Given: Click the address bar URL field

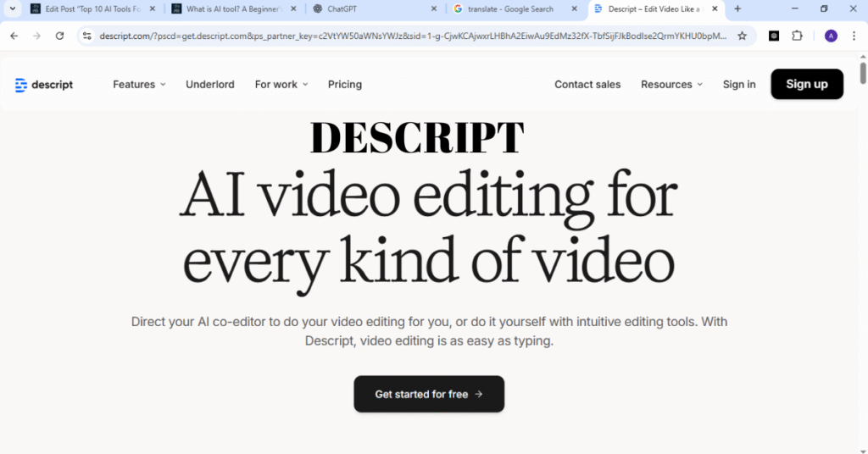Looking at the screenshot, I should coord(413,36).
